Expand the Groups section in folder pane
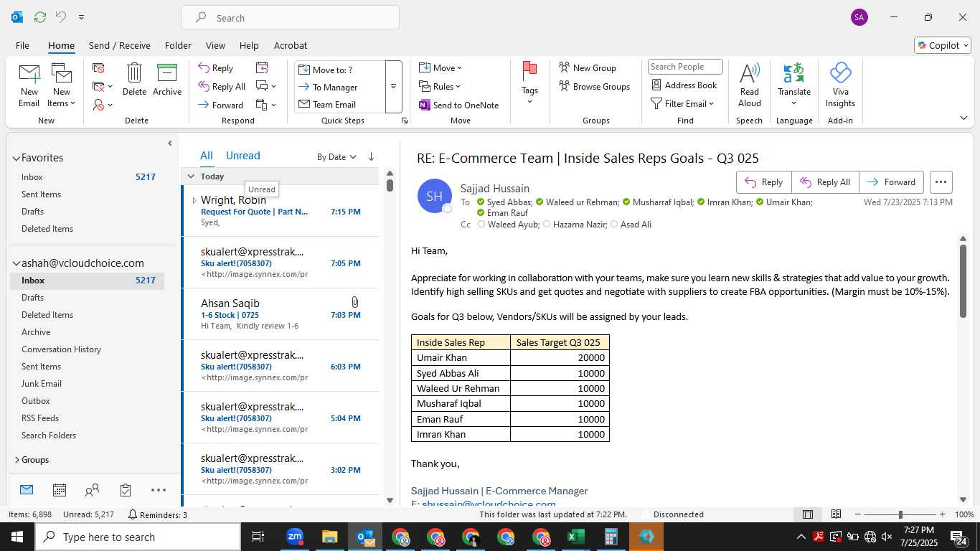The width and height of the screenshot is (980, 551). 17,460
